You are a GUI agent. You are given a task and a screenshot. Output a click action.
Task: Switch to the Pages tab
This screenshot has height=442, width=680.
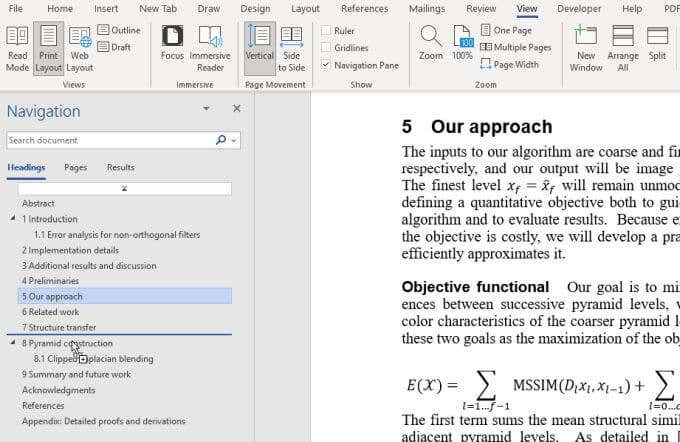click(75, 167)
